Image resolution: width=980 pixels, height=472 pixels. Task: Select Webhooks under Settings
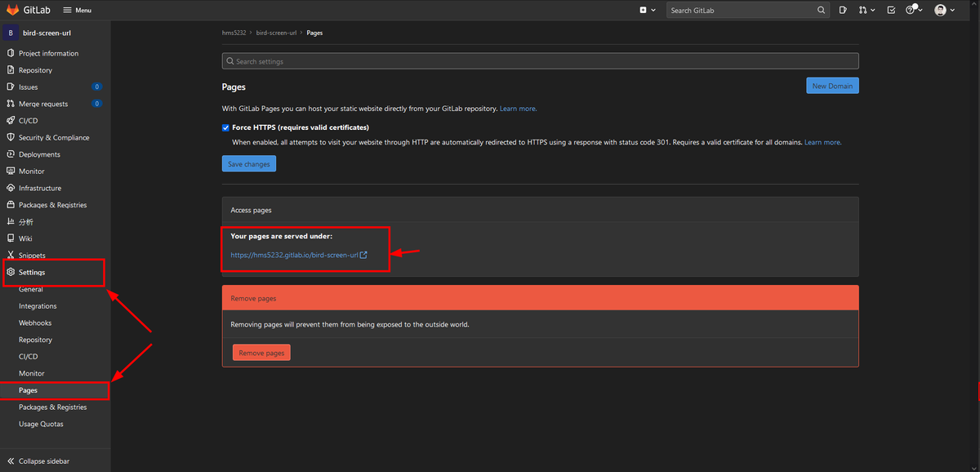(x=35, y=323)
